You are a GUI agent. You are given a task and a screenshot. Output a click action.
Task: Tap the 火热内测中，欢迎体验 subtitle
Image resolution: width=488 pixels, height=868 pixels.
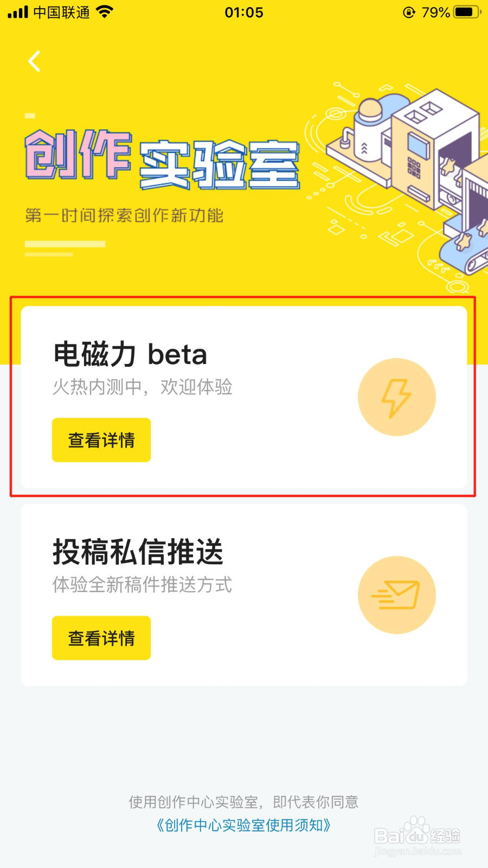(142, 387)
